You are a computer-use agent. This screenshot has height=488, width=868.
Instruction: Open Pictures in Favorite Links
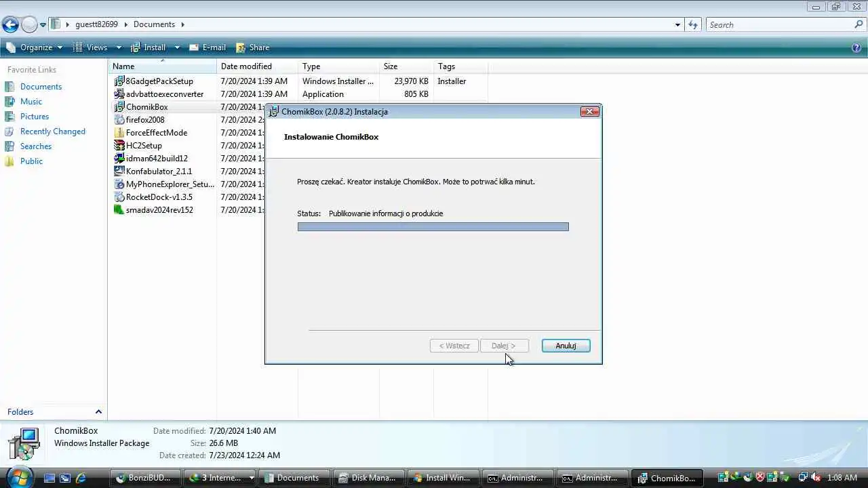pyautogui.click(x=35, y=117)
